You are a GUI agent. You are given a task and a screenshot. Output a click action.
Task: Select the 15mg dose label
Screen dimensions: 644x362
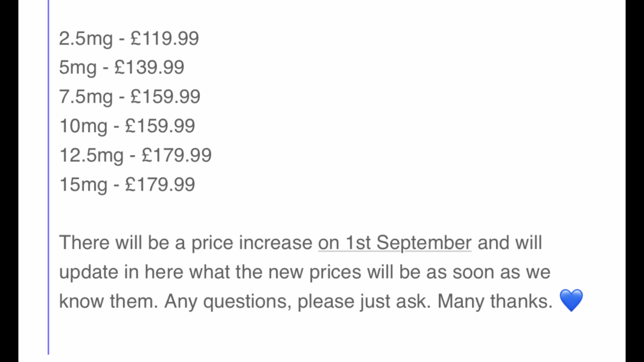[x=83, y=184]
